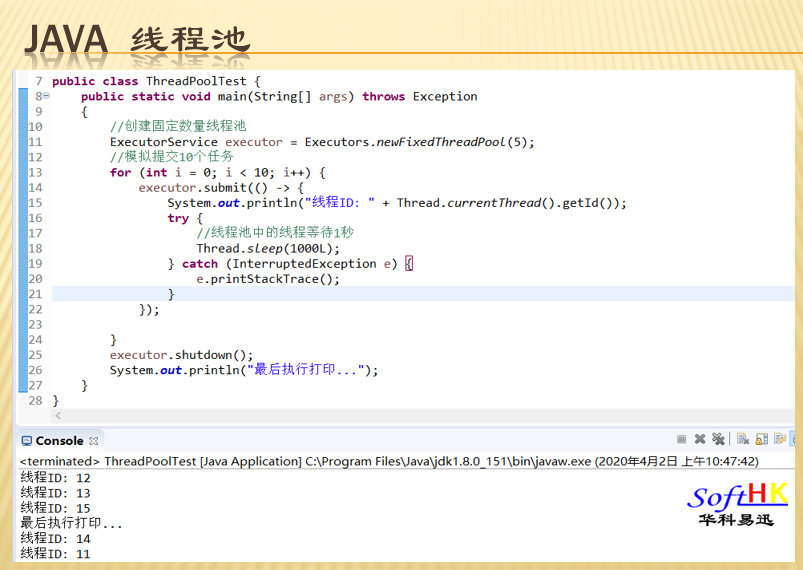
Task: Click the string '最后执行打印...' on line 26
Action: coord(306,370)
